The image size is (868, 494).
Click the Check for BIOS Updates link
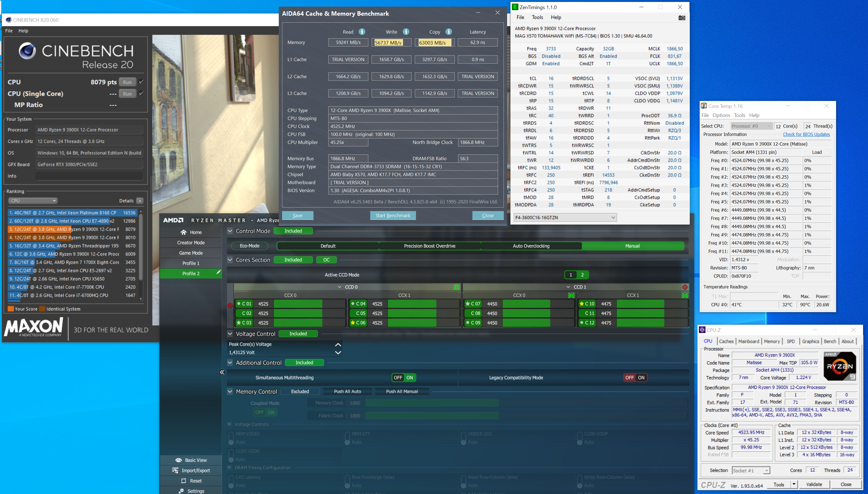click(806, 134)
